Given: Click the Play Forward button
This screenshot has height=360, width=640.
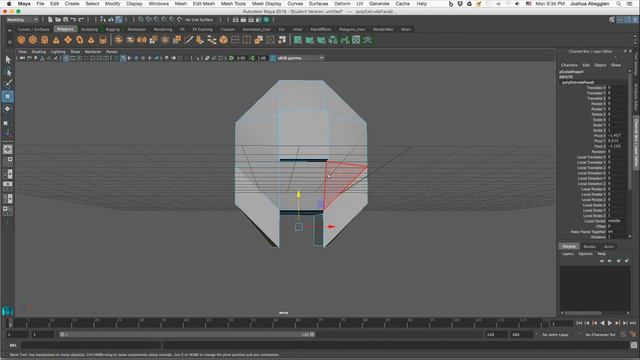Looking at the screenshot, I should (x=610, y=323).
